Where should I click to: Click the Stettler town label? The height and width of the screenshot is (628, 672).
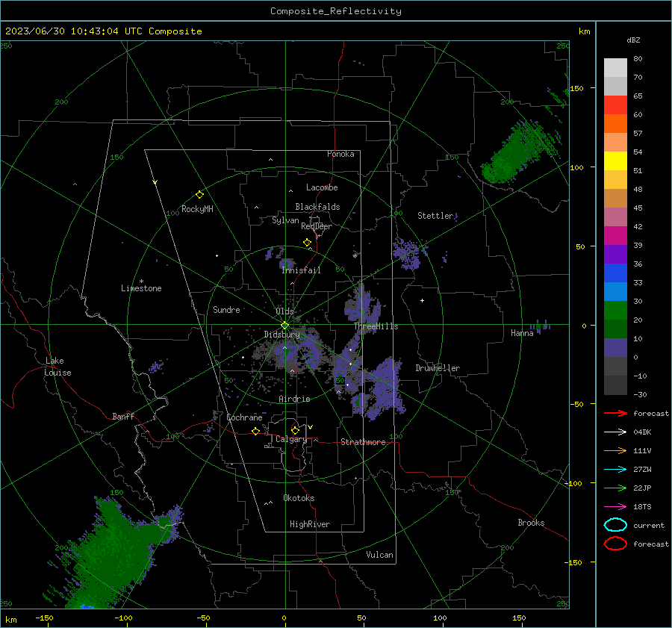click(x=435, y=216)
